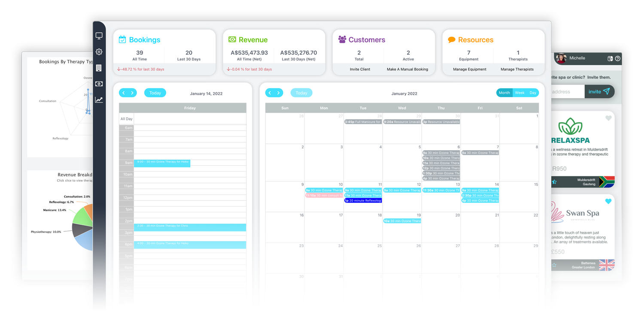Open the 9a Ozone Therapy event on Friday 7
The width and height of the screenshot is (644, 333).
click(x=480, y=153)
